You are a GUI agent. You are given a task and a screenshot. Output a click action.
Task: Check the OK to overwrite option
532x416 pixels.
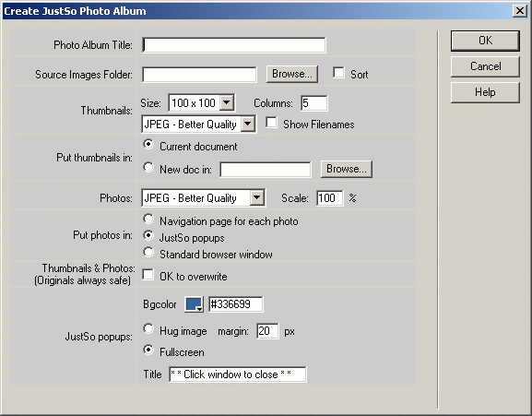click(148, 275)
